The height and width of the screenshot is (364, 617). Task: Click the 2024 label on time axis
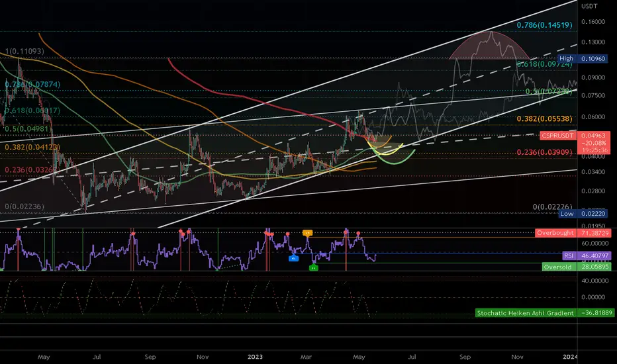coord(570,357)
